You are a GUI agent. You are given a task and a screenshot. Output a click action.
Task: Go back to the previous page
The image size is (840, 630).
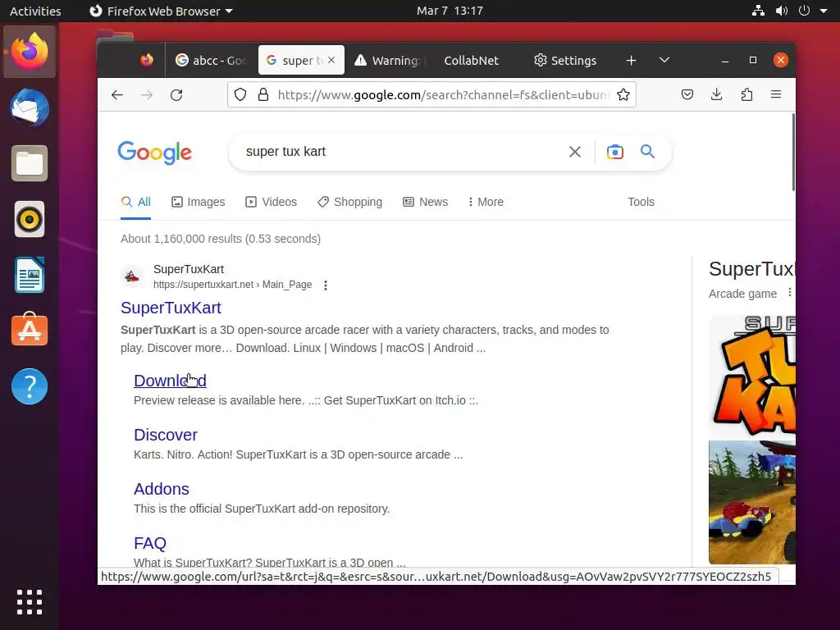point(117,95)
